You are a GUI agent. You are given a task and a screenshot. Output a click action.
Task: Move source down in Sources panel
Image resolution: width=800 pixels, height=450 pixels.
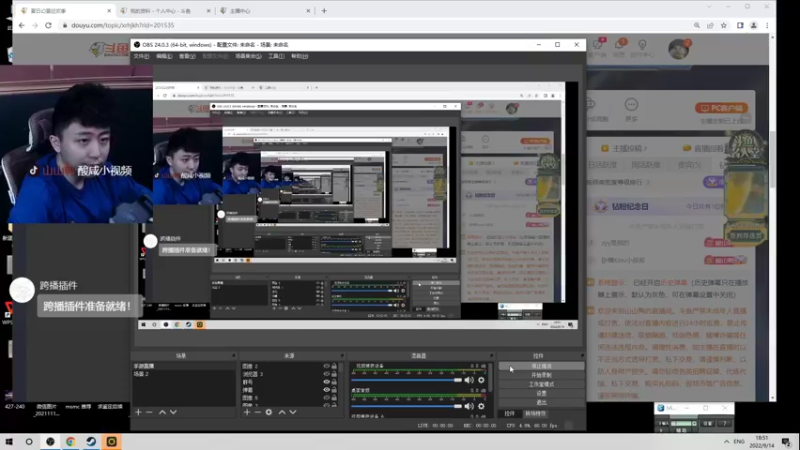pyautogui.click(x=293, y=412)
